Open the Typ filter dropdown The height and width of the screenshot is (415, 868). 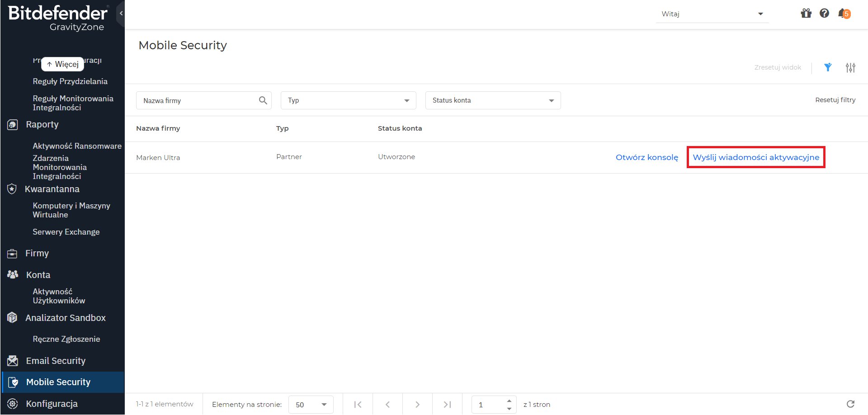pyautogui.click(x=349, y=100)
